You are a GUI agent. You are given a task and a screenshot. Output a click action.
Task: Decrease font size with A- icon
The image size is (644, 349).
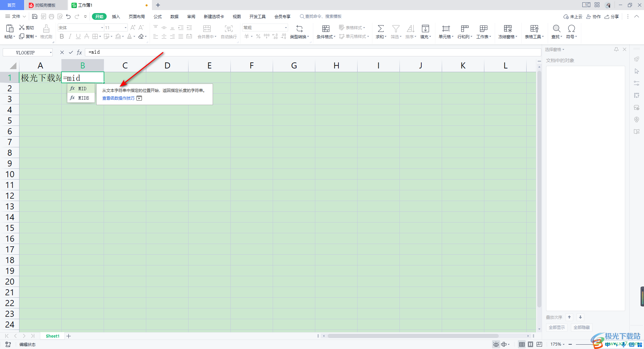tap(141, 28)
